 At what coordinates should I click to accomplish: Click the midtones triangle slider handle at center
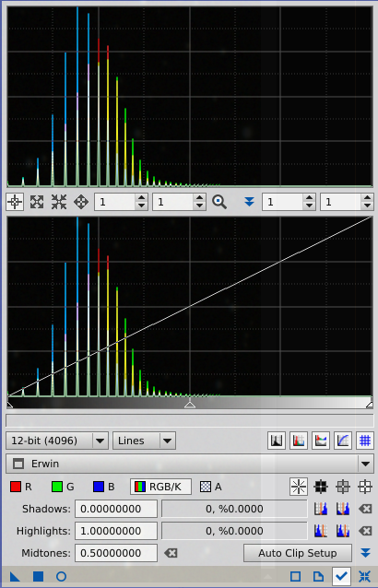(190, 405)
